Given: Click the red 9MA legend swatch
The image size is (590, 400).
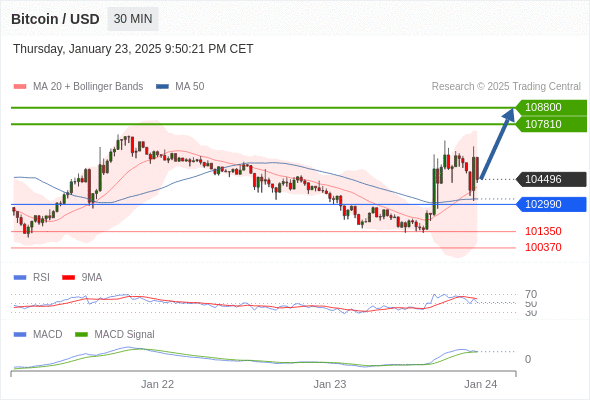Looking at the screenshot, I should (68, 278).
